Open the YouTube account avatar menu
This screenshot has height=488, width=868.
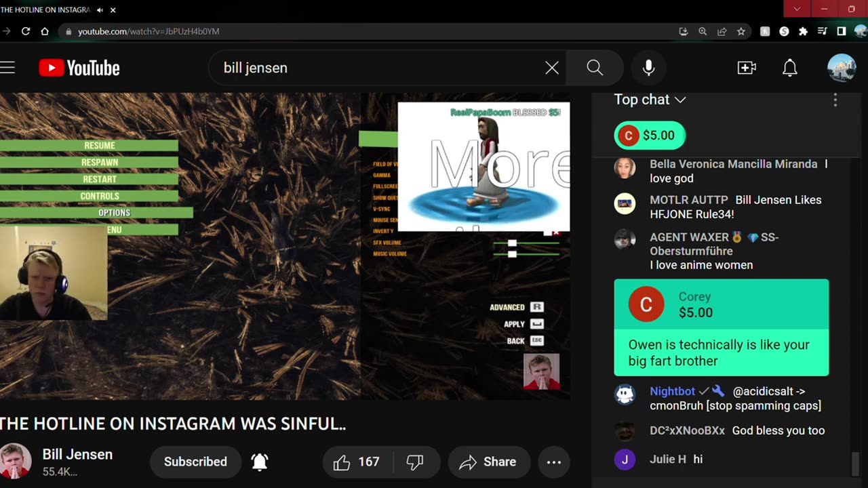pyautogui.click(x=842, y=68)
